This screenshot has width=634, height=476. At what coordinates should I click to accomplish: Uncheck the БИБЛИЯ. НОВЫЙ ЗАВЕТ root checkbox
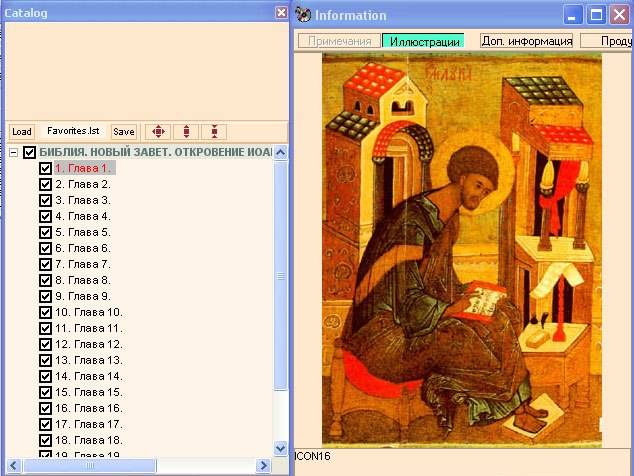[x=29, y=152]
